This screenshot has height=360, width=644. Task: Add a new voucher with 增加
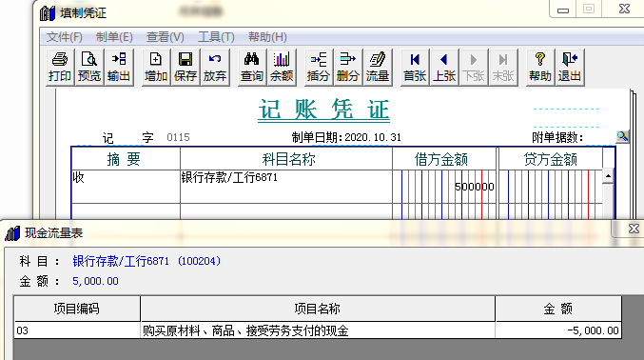click(156, 67)
